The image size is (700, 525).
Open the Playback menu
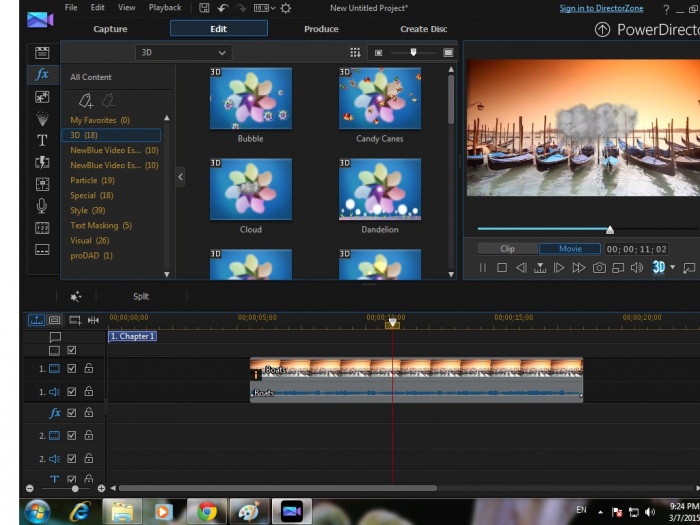pyautogui.click(x=165, y=8)
